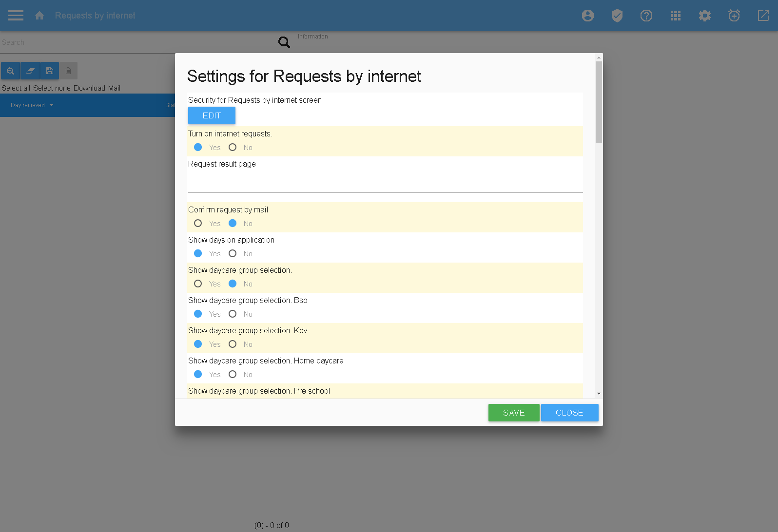778x532 pixels.
Task: Click the alarm reminder icon
Action: [x=734, y=16]
